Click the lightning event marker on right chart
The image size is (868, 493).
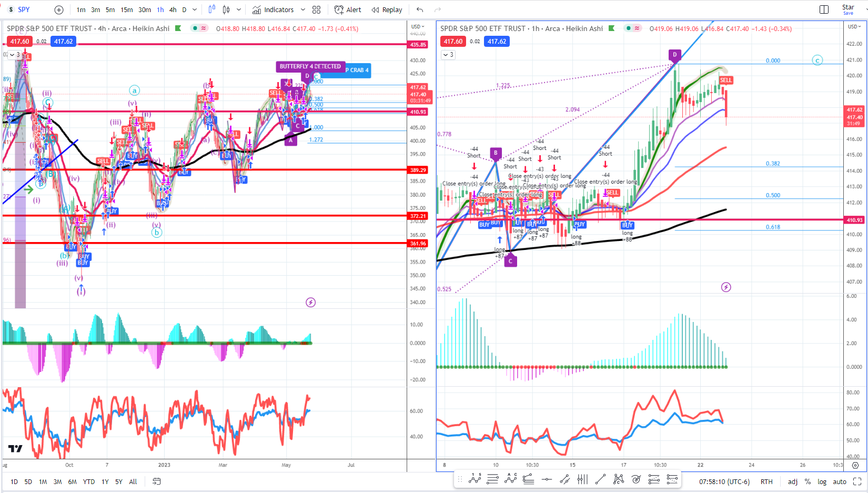click(726, 287)
